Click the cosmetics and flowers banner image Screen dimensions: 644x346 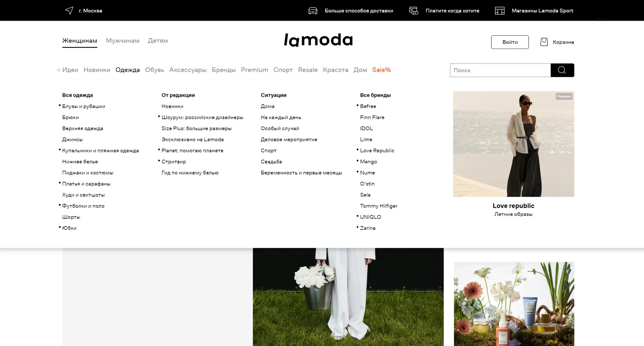click(514, 303)
